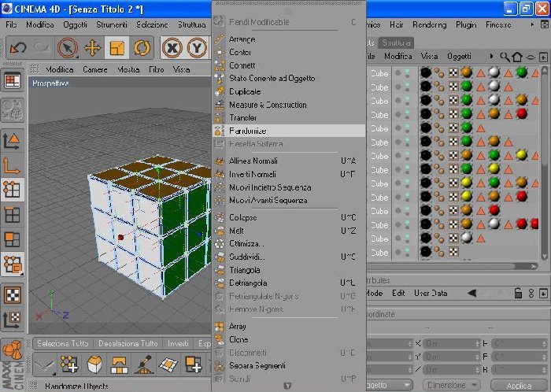The image size is (551, 392).
Task: Switch to Points mode
Action: tap(13, 190)
